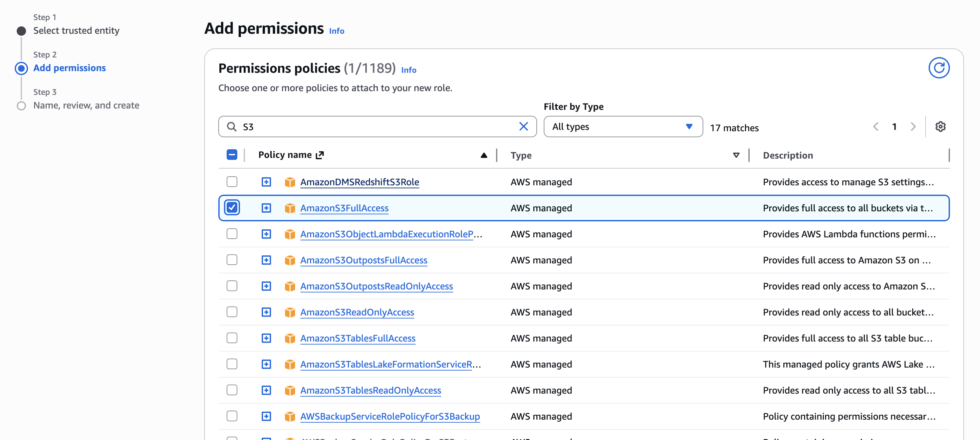Click the AWS managed cube icon beside AmazonS3FullAccess
Image resolution: width=980 pixels, height=440 pixels.
point(290,208)
